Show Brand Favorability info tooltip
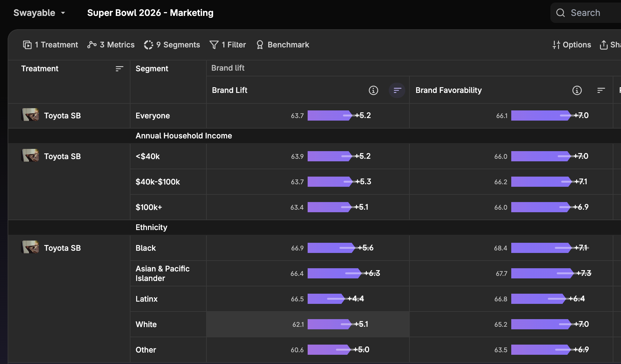Viewport: 621px width, 364px height. 577,90
